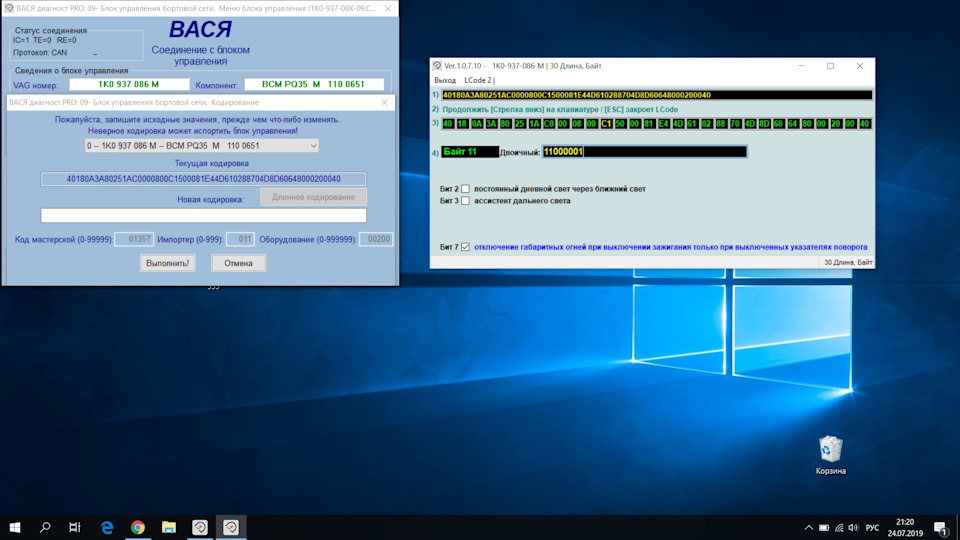Close the Кодирование dialog
The height and width of the screenshot is (540, 960).
pos(384,102)
